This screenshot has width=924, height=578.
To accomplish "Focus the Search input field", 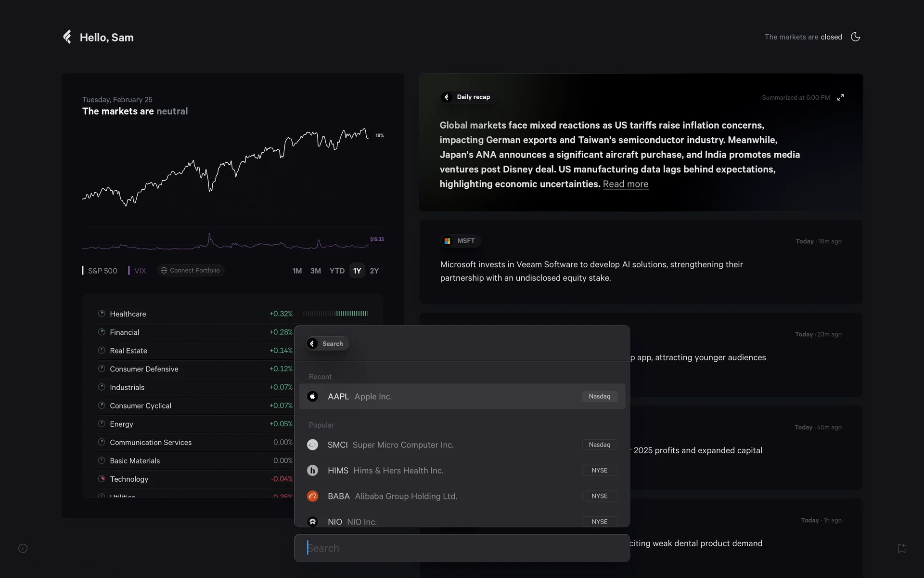I will pos(462,548).
